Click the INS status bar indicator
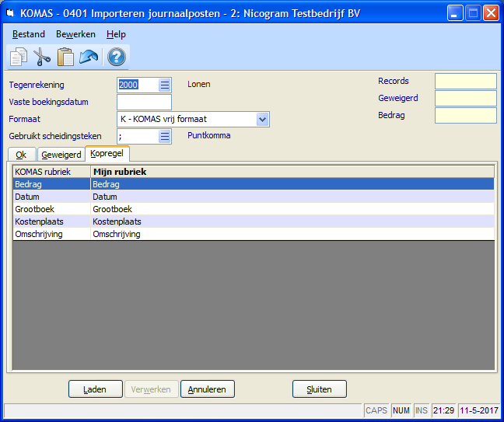504x422 pixels. pyautogui.click(x=421, y=410)
